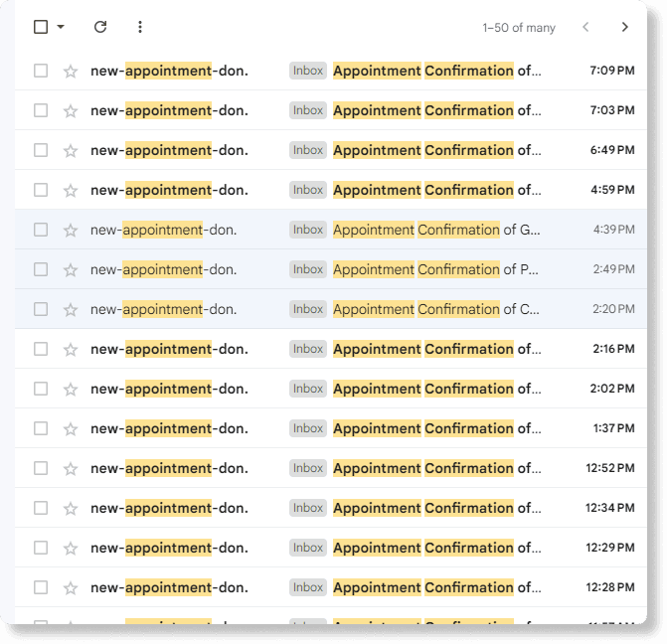Star the 12:52 PM email
Screen dimensions: 667x644
tap(71, 469)
